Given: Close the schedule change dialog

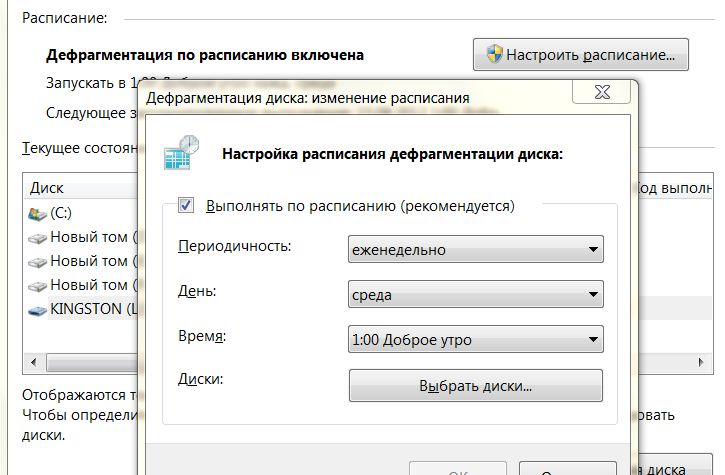Looking at the screenshot, I should pyautogui.click(x=602, y=92).
